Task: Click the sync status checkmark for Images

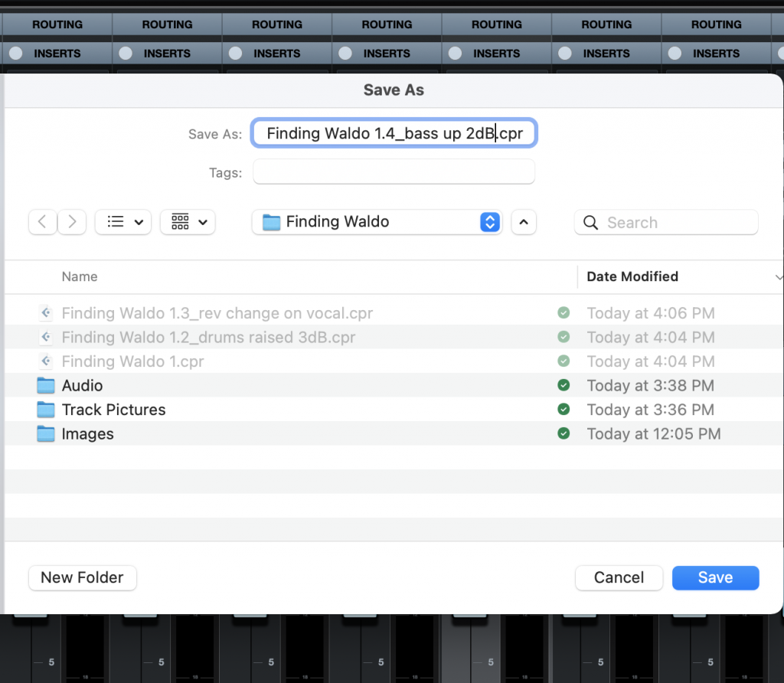Action: click(563, 433)
